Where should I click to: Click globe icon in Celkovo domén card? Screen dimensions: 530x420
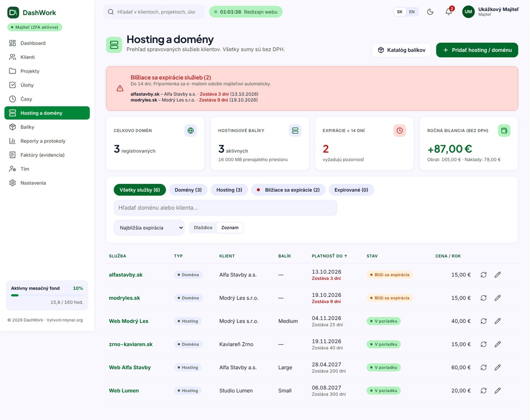coord(191,131)
